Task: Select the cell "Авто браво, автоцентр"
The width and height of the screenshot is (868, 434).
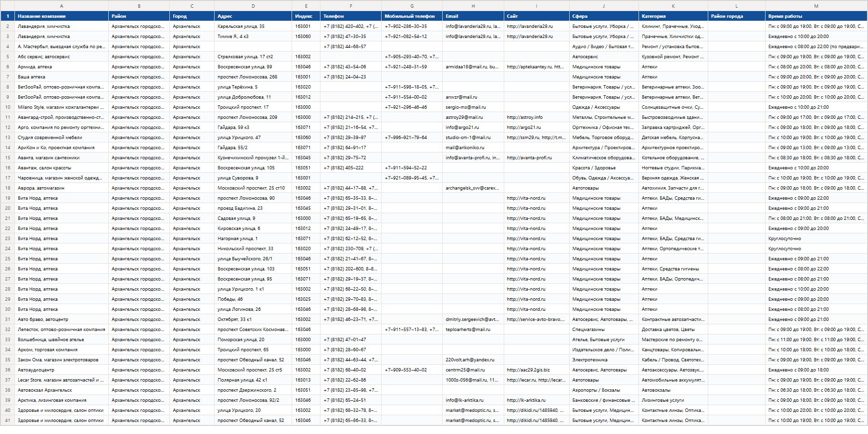Action: coord(62,319)
